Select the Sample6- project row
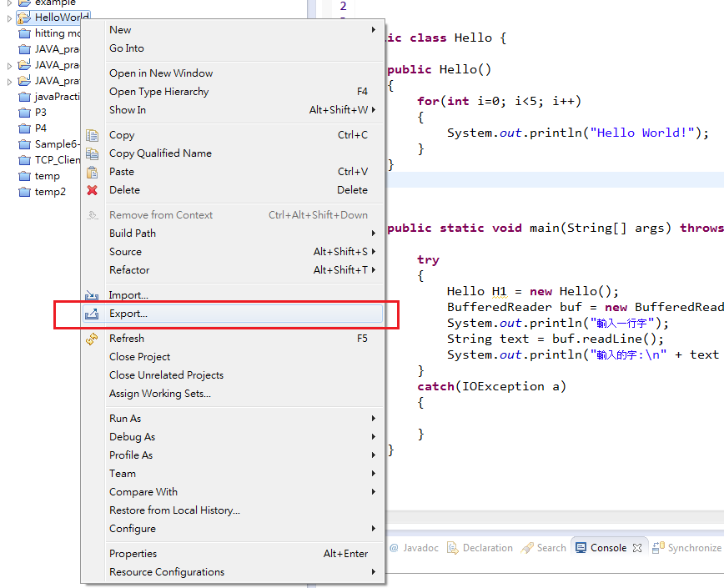Image resolution: width=724 pixels, height=588 pixels. point(49,144)
